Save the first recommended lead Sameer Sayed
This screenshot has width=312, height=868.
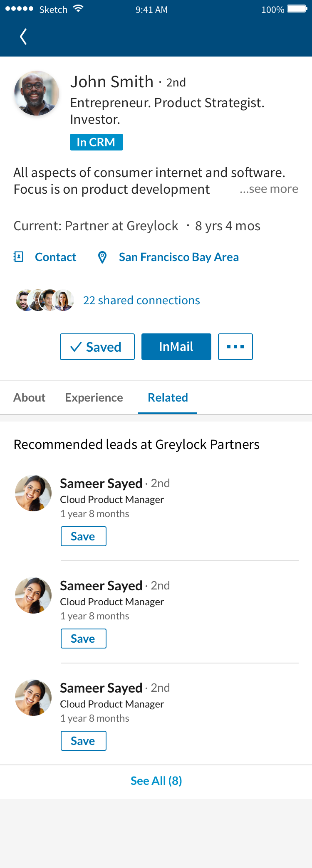click(84, 536)
